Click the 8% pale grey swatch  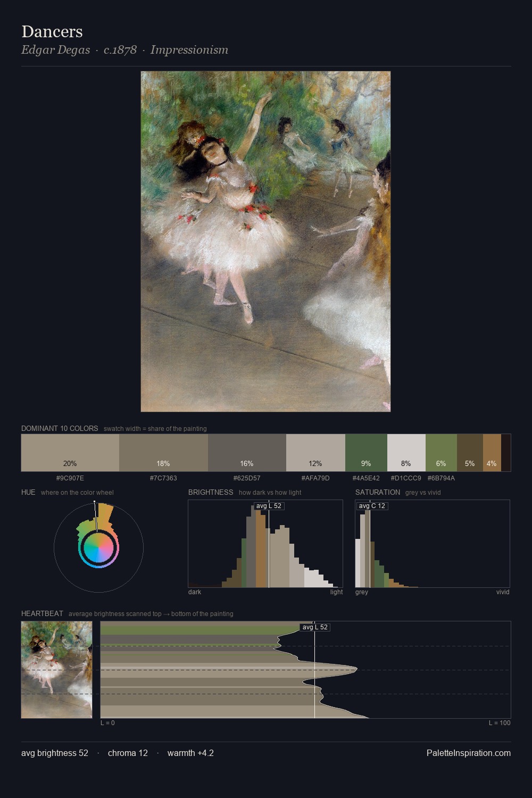(406, 453)
